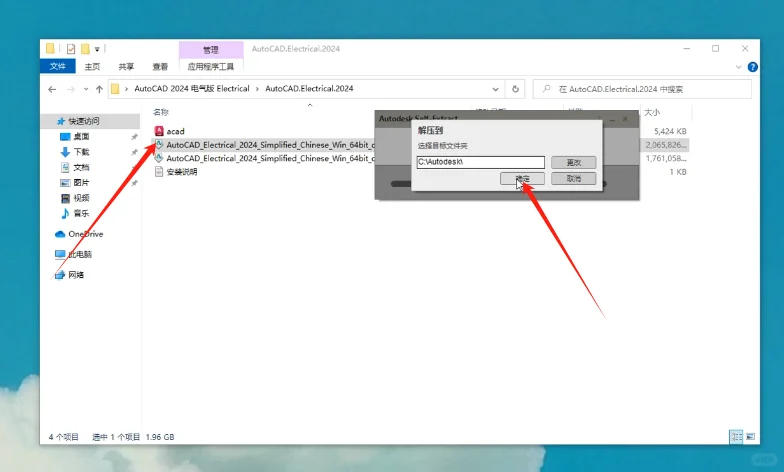This screenshot has width=784, height=472.
Task: Click the AutoCAD.Electrical.2024 breadcrumb
Action: (x=309, y=88)
